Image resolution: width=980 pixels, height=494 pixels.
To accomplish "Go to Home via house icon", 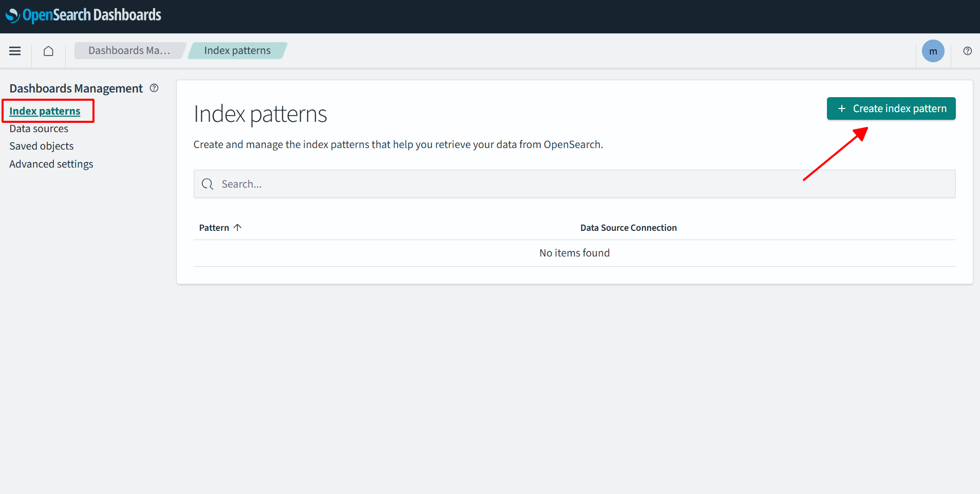I will pyautogui.click(x=48, y=51).
